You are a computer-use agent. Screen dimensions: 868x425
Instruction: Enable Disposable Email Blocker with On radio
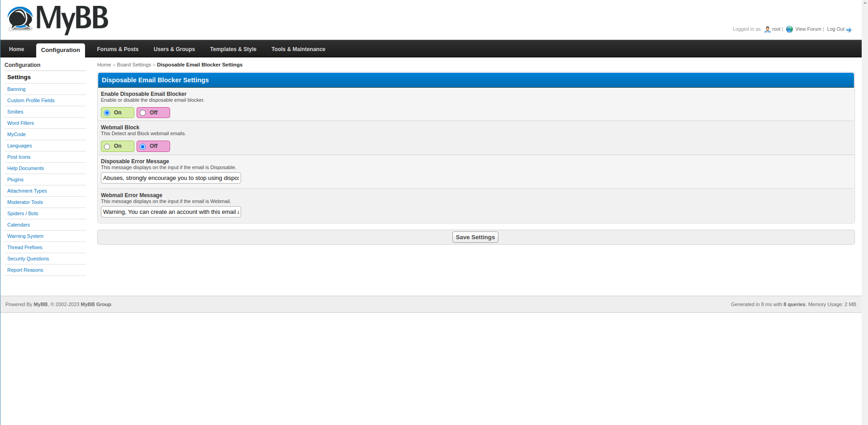tap(107, 113)
